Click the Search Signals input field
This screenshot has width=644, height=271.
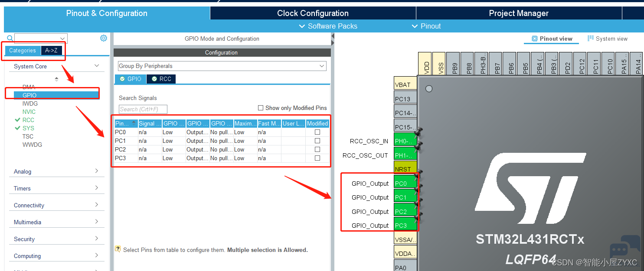click(143, 109)
